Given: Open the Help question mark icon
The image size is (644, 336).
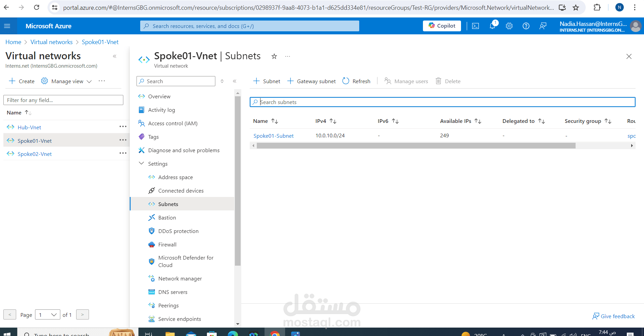Looking at the screenshot, I should pos(526,26).
